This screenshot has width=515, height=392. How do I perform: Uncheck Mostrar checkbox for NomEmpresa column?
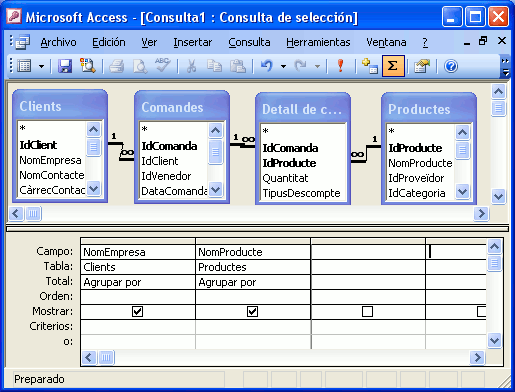137,312
